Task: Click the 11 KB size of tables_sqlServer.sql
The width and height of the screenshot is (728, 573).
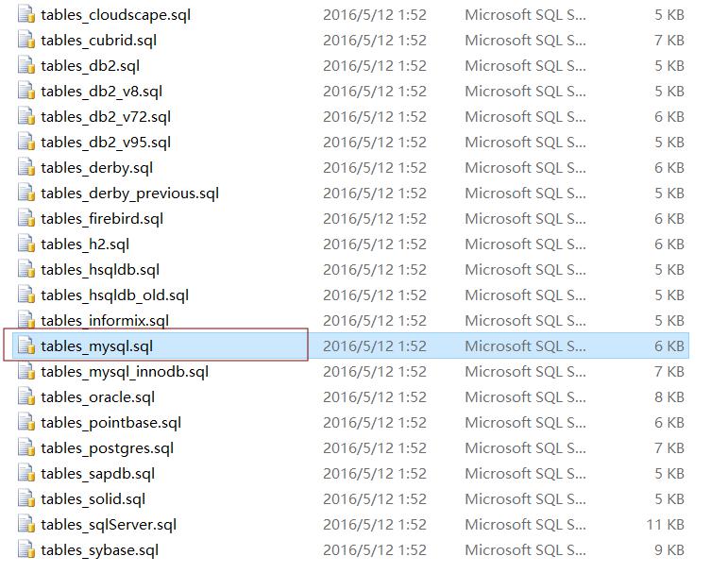Action: coord(666,525)
